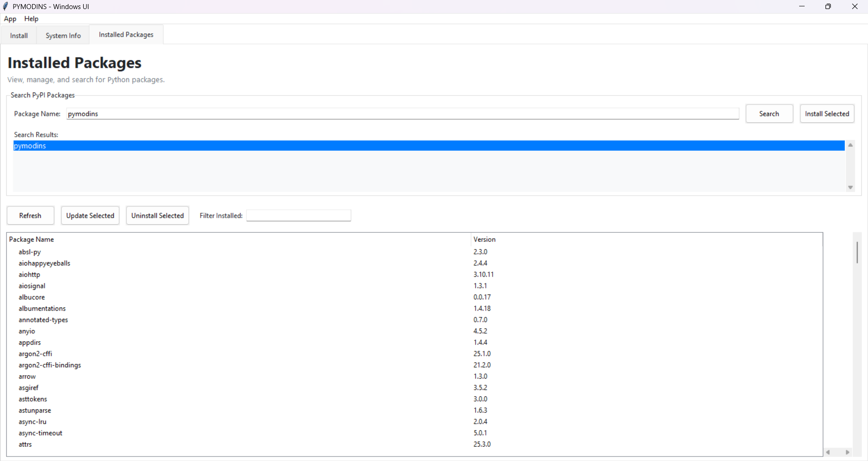Open the Help menu
The image size is (868, 461).
point(31,19)
